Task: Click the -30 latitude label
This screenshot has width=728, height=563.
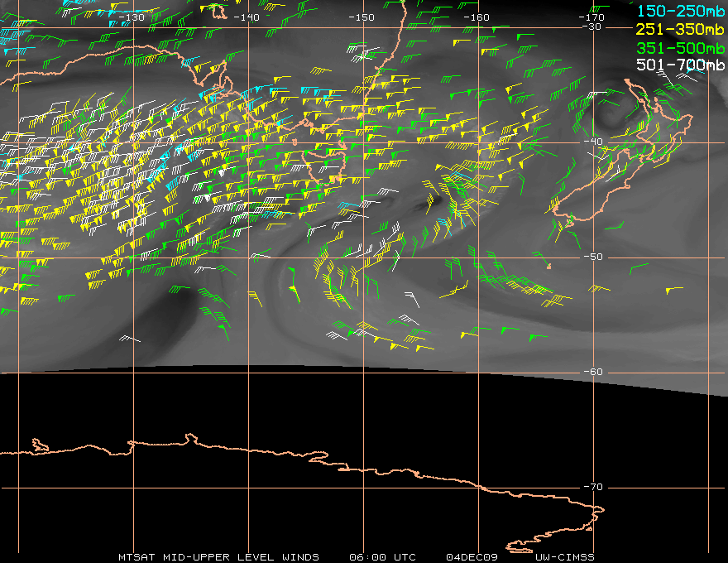Action: click(592, 27)
